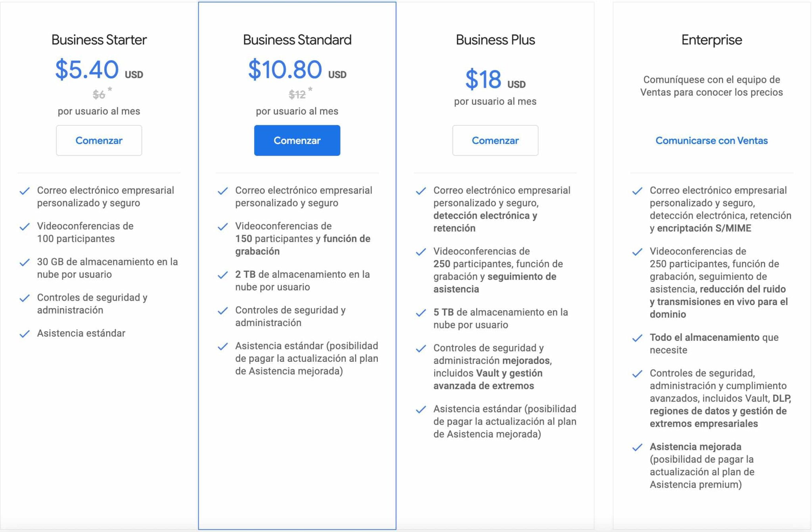Image resolution: width=812 pixels, height=532 pixels.
Task: Select the Business Starter plan title
Action: [x=99, y=40]
